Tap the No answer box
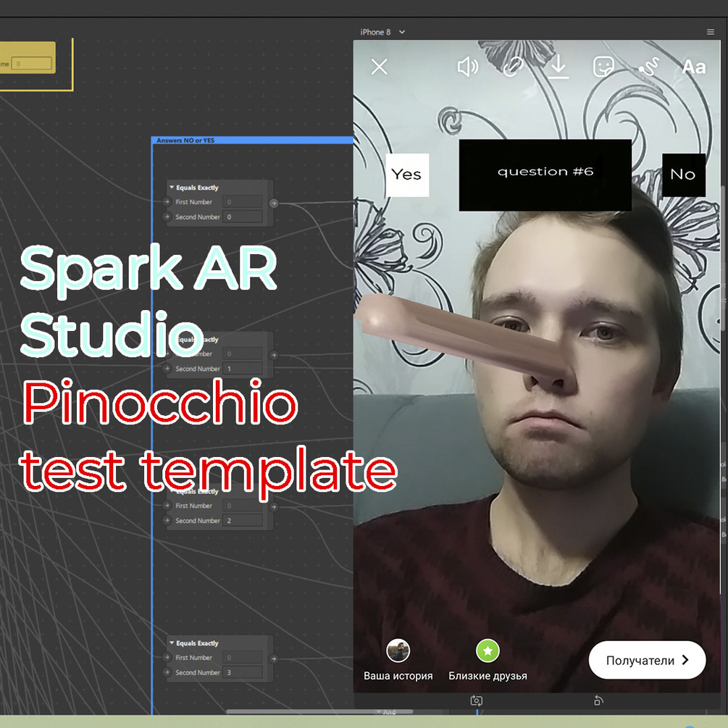728x728 pixels. 683,175
